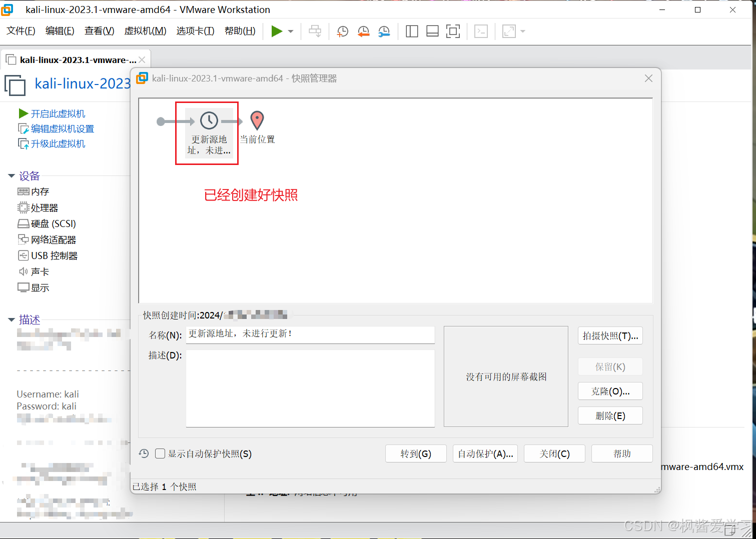Open the stretch display dropdown arrow

523,31
